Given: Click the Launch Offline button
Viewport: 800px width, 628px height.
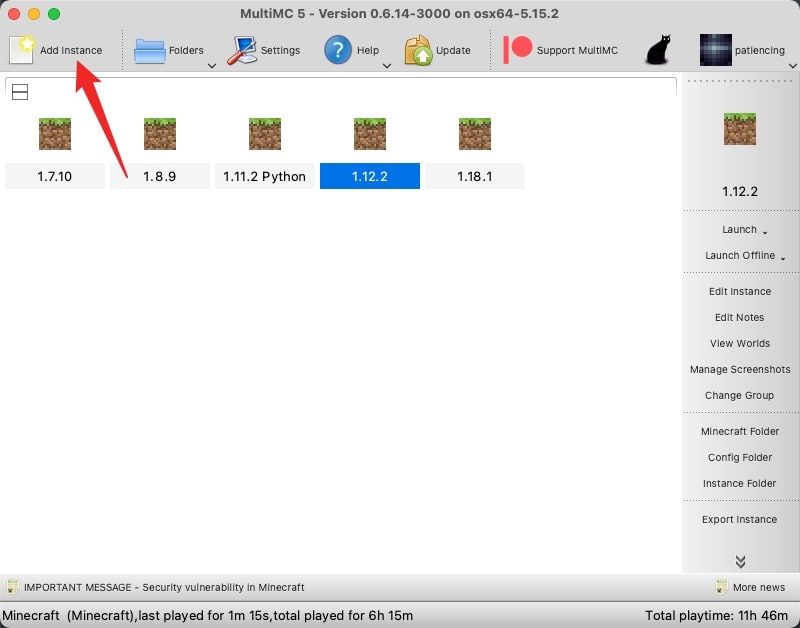Looking at the screenshot, I should [x=740, y=255].
